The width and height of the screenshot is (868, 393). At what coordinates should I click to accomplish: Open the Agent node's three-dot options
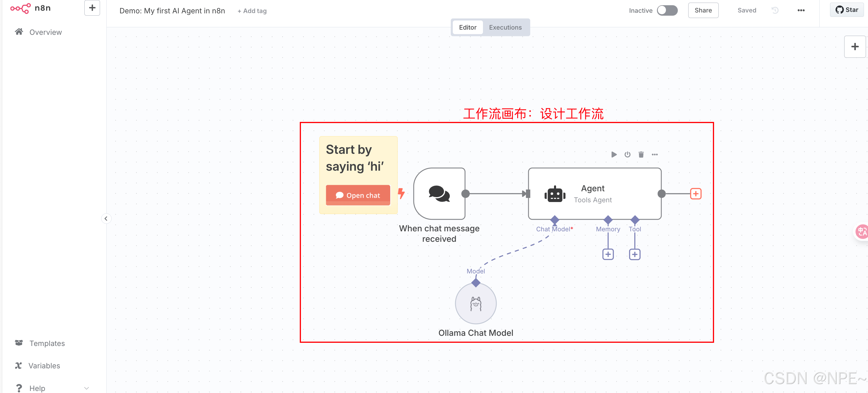pos(655,154)
